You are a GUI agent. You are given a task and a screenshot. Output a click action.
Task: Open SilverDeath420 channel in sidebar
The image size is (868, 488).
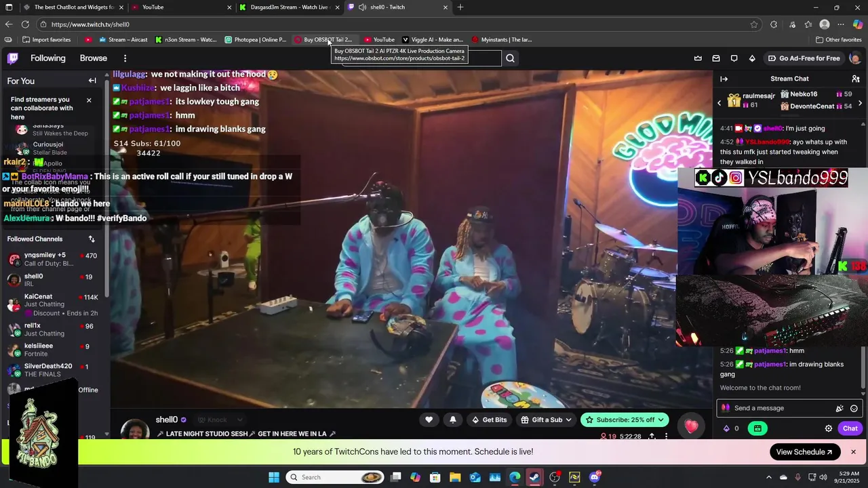pyautogui.click(x=52, y=370)
